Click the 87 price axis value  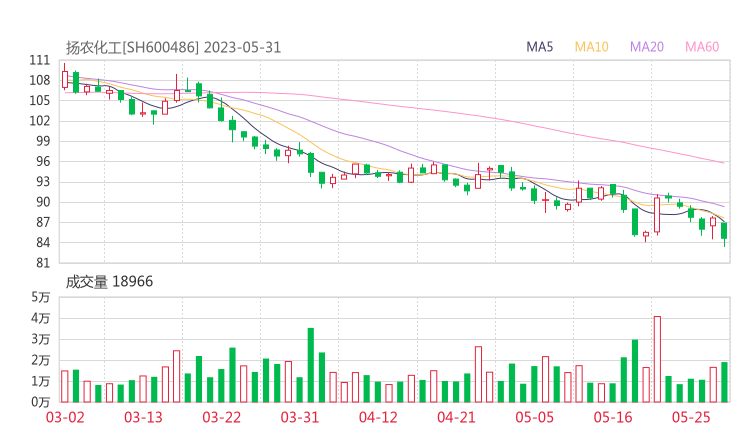(x=43, y=222)
